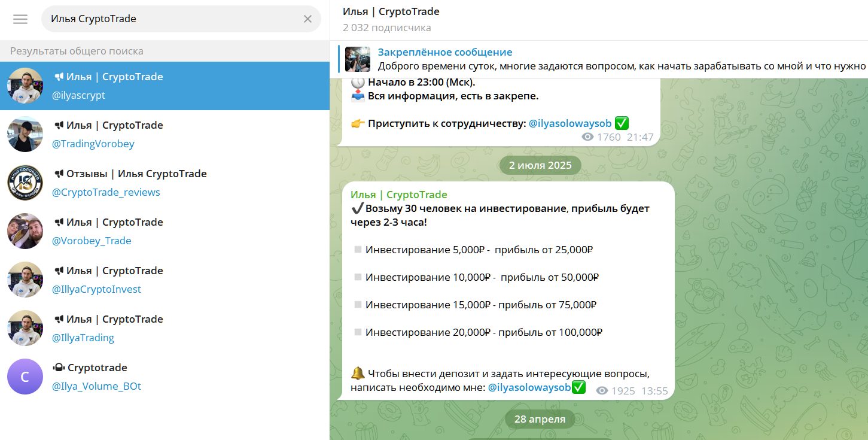Click the message timestamp 21:47

(640, 137)
